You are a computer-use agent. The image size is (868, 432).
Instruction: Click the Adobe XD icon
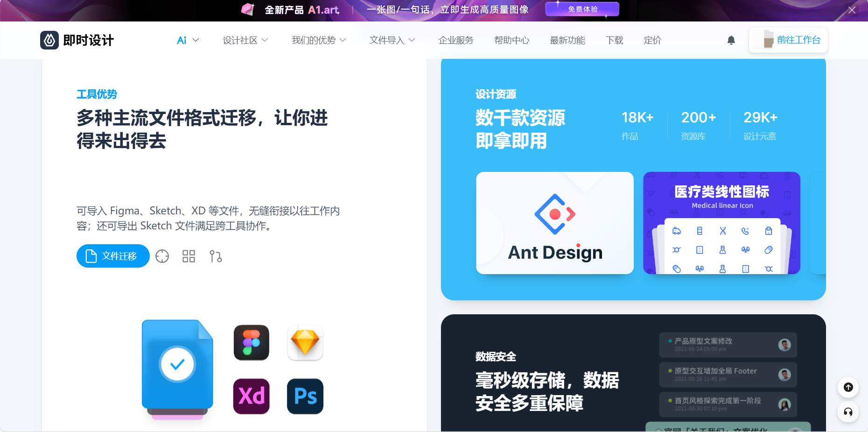click(x=252, y=396)
